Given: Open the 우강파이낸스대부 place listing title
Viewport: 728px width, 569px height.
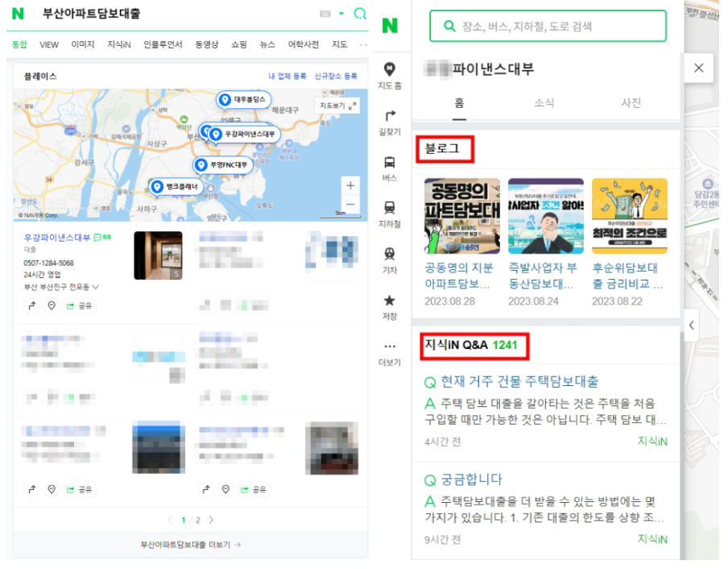Looking at the screenshot, I should [56, 238].
